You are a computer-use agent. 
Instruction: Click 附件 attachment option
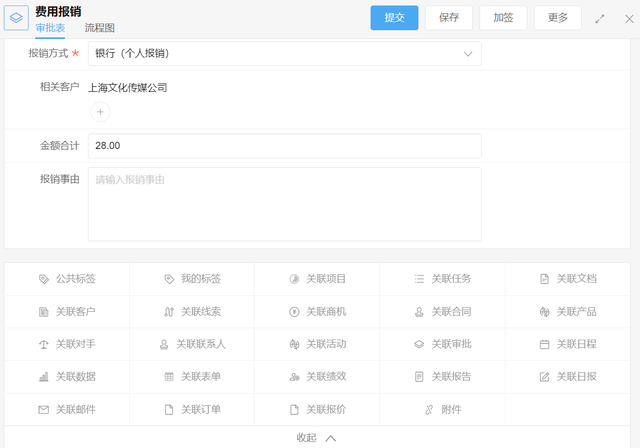pos(442,410)
